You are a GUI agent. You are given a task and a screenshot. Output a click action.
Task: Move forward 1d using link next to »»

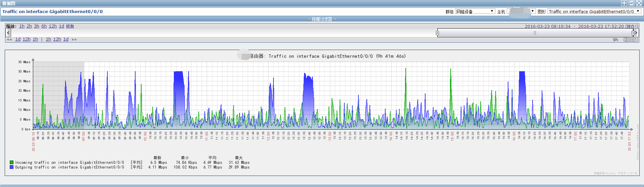point(66,39)
